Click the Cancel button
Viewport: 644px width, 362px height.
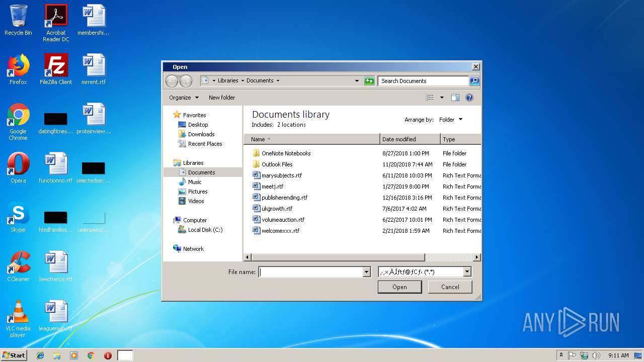click(450, 287)
